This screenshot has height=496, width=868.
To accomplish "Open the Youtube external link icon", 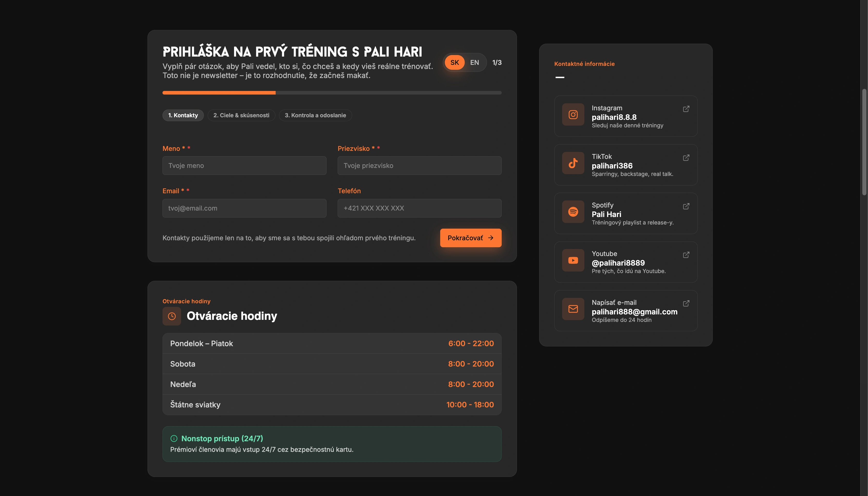I will [686, 255].
